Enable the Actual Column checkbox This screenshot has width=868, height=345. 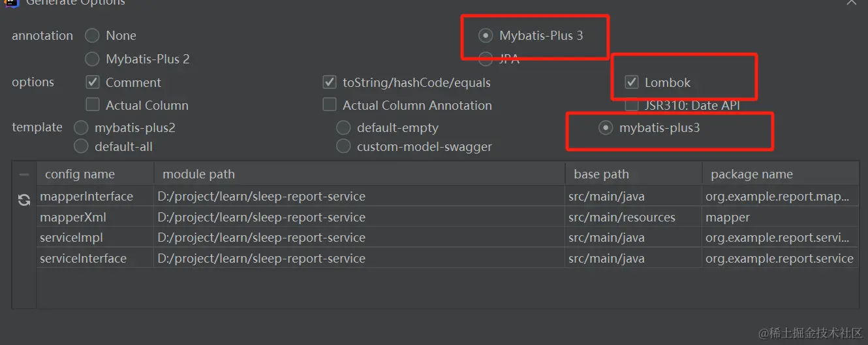point(93,105)
